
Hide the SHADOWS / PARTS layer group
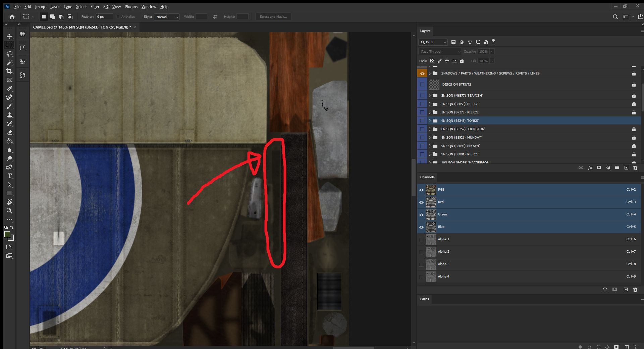[x=422, y=73]
